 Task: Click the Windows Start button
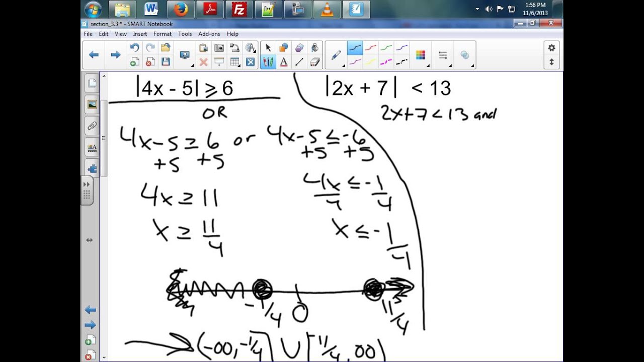tap(94, 9)
